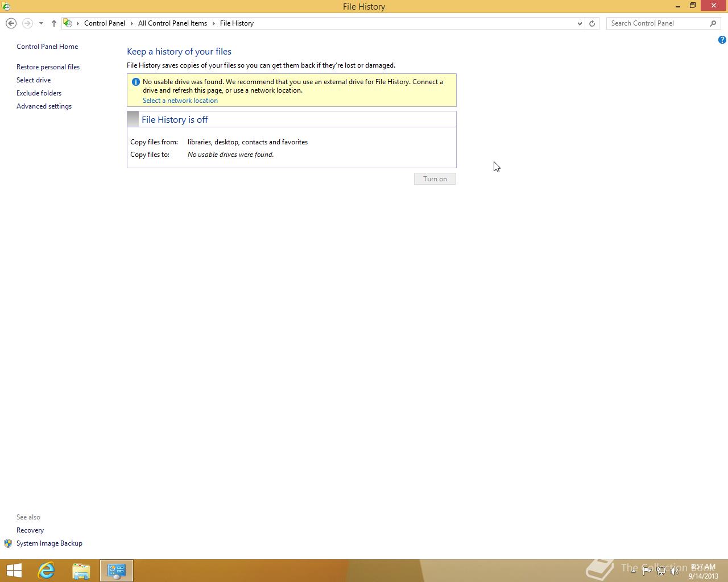Click the File History is off heading
The image size is (728, 582).
tap(175, 119)
